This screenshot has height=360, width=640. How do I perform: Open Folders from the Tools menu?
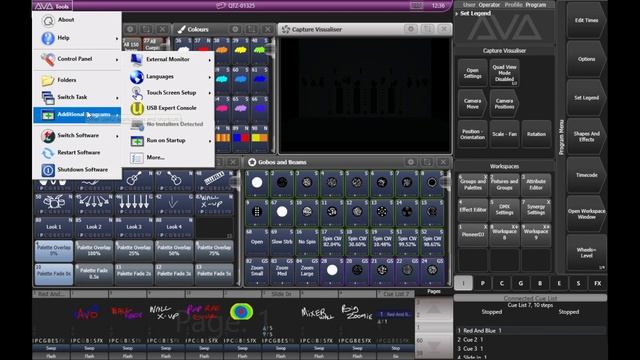[x=77, y=80]
